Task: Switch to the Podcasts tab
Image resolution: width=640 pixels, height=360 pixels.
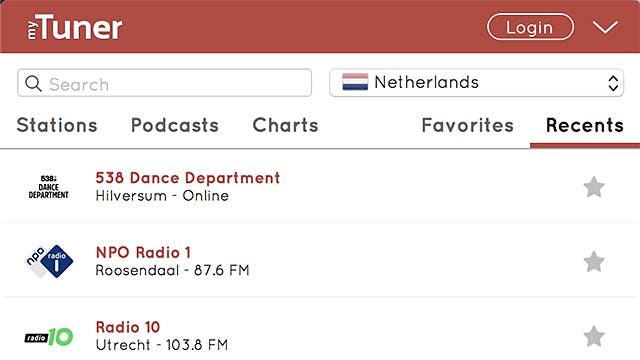Action: coord(175,125)
